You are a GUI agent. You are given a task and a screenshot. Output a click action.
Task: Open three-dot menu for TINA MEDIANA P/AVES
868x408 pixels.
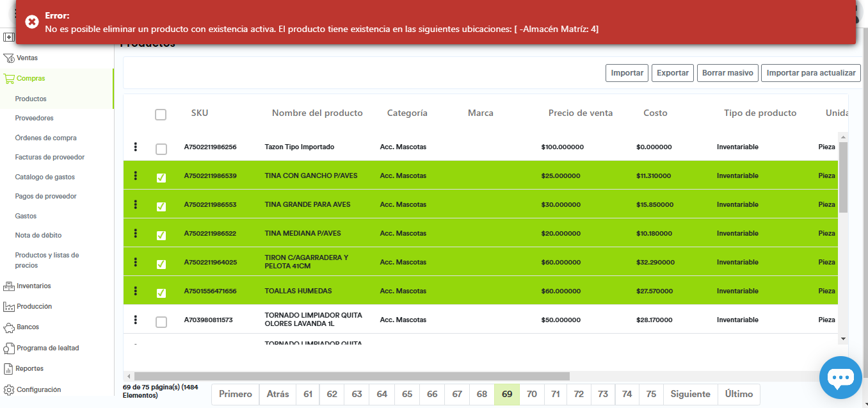(x=135, y=233)
